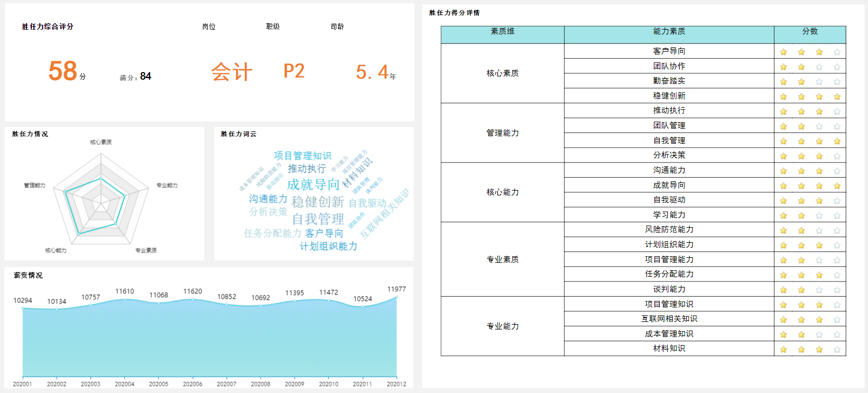
Task: Click the overall score 58
Action: pos(63,71)
